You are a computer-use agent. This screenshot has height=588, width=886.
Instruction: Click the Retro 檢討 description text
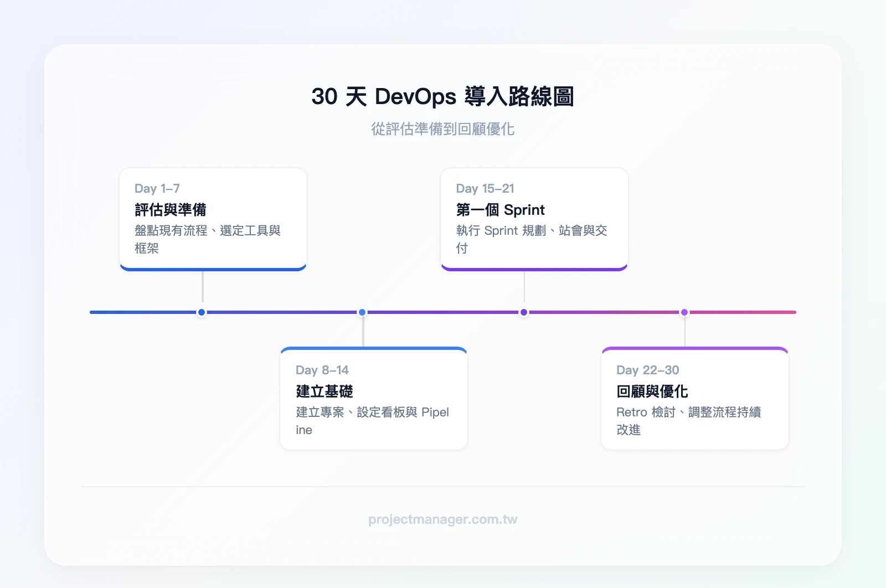(689, 421)
